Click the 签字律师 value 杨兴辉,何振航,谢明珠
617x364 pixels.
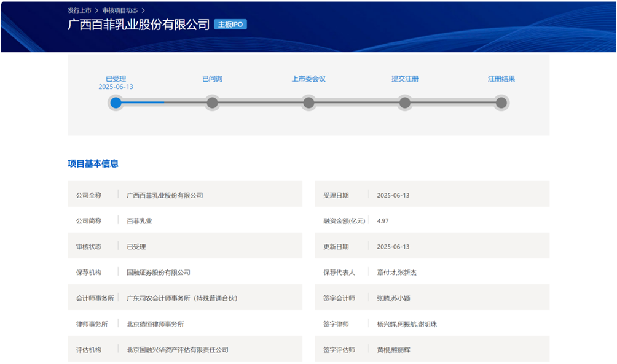pyautogui.click(x=407, y=324)
